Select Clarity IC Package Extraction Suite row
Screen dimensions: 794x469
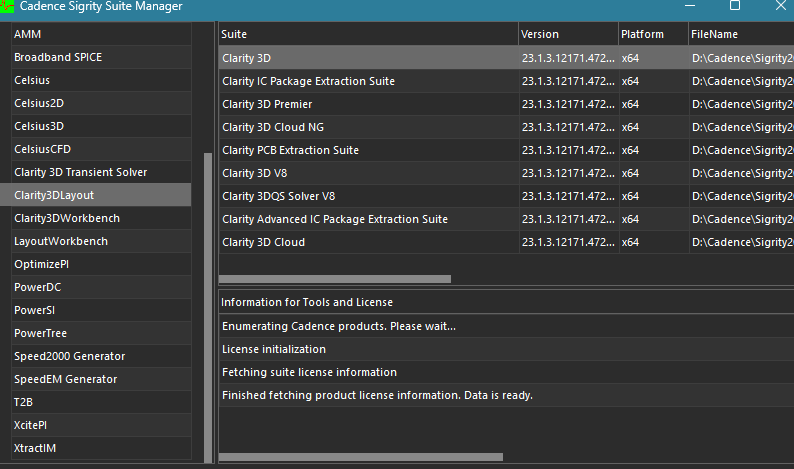[x=506, y=81]
